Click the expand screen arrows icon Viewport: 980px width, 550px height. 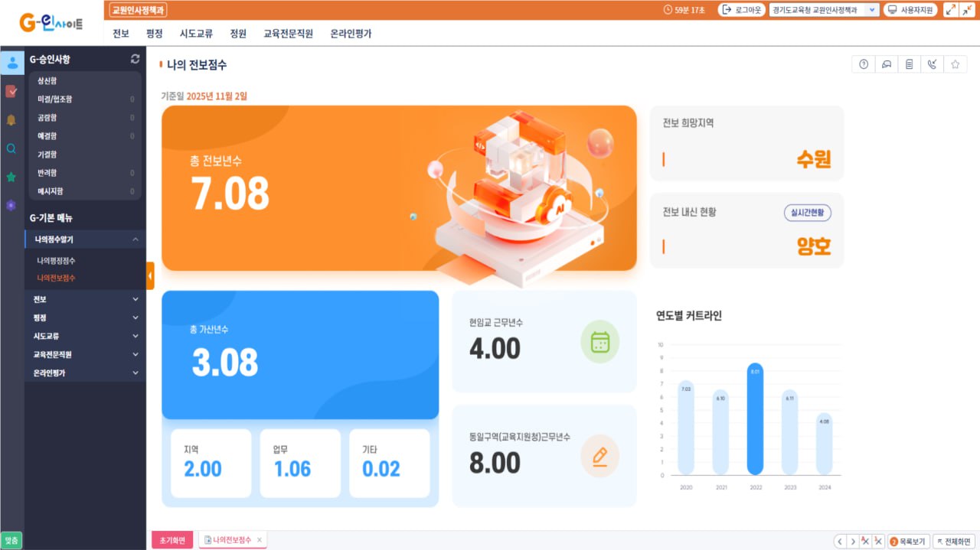[951, 10]
